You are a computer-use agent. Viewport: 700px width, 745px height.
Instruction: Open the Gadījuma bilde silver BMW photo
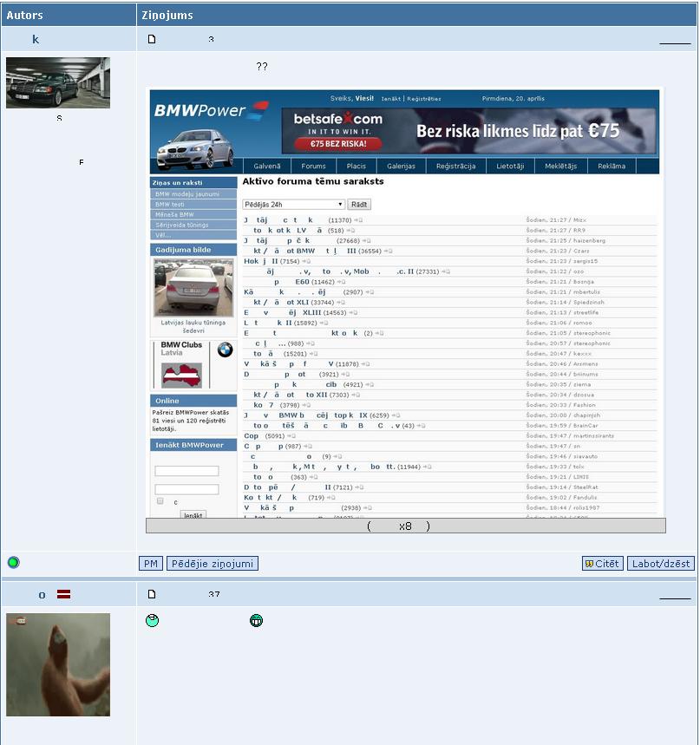click(193, 287)
